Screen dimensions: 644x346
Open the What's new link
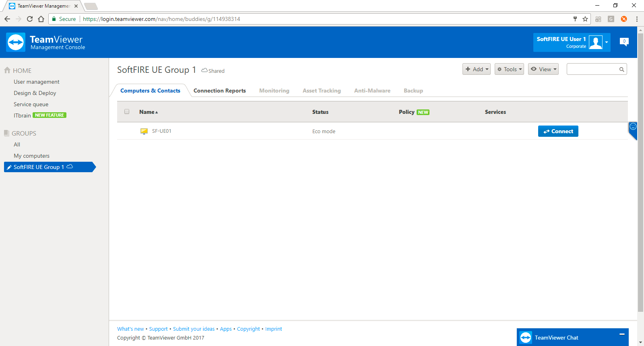click(130, 329)
